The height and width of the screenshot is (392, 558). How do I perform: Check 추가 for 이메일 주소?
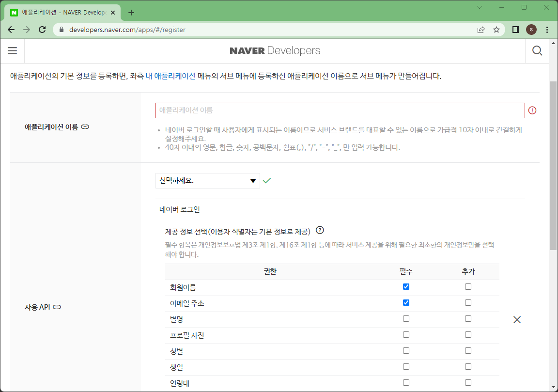click(468, 303)
